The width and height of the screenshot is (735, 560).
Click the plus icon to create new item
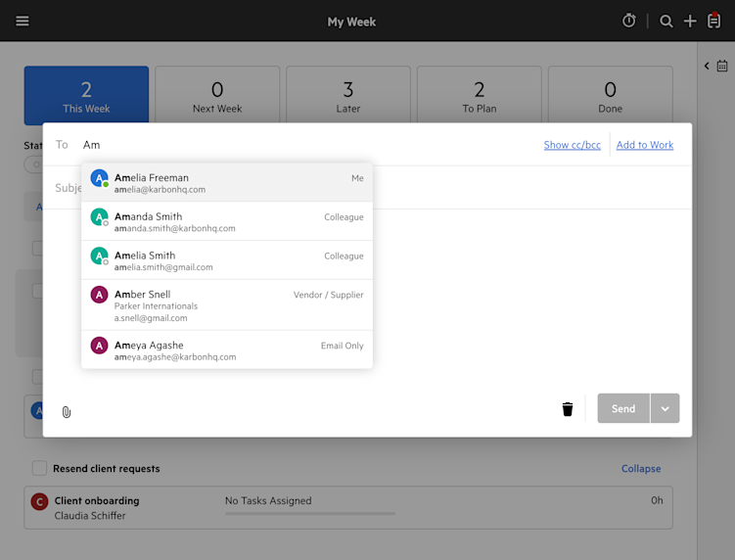[x=690, y=22]
